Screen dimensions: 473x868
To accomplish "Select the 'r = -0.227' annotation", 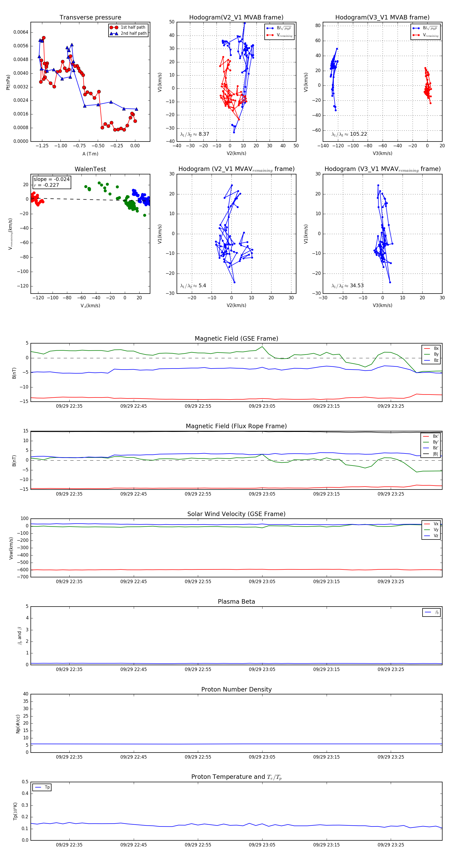I will tap(46, 185).
